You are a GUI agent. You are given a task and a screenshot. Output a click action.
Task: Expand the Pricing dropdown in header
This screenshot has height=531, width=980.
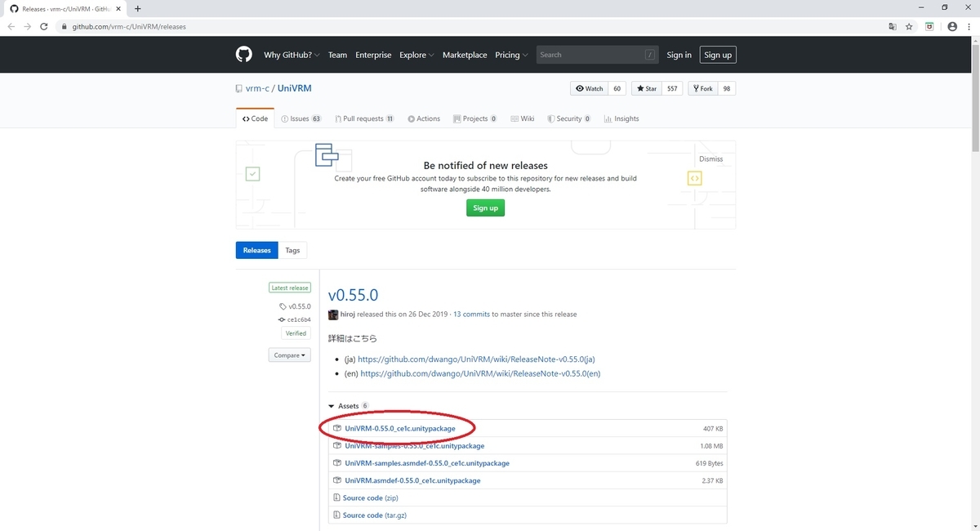point(511,55)
